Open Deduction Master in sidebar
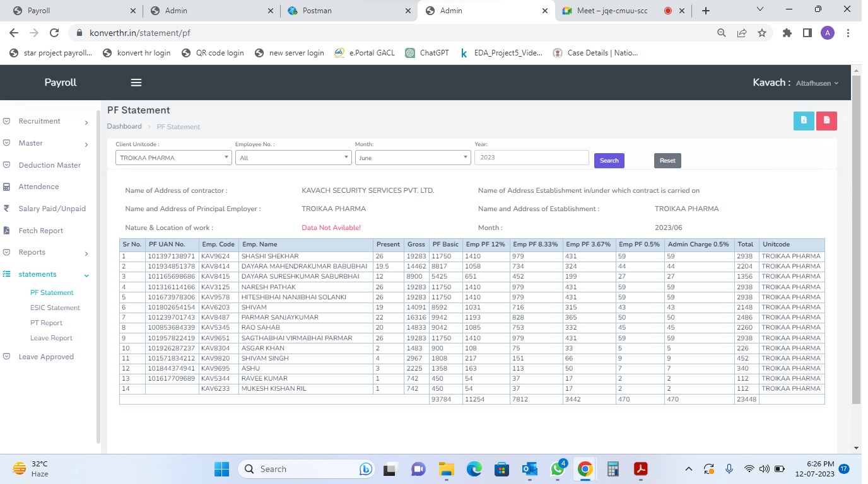The width and height of the screenshot is (868, 484). (50, 165)
